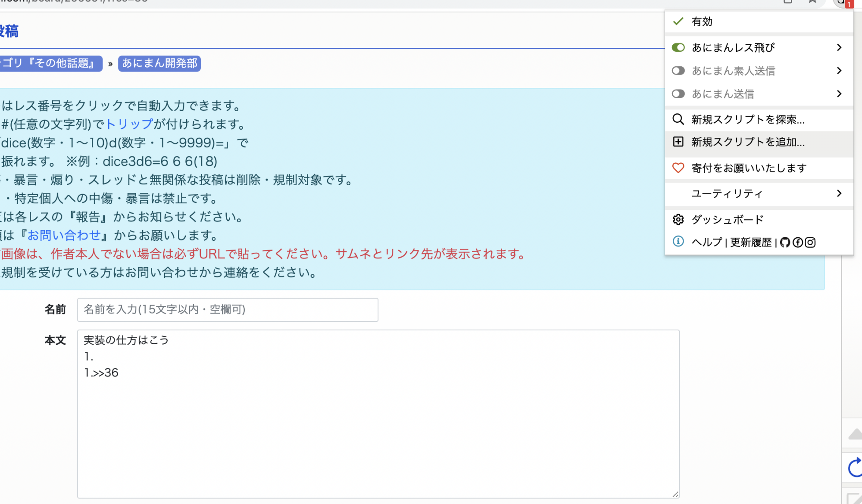
Task: Click the Facebook icon in the popup
Action: pyautogui.click(x=798, y=243)
